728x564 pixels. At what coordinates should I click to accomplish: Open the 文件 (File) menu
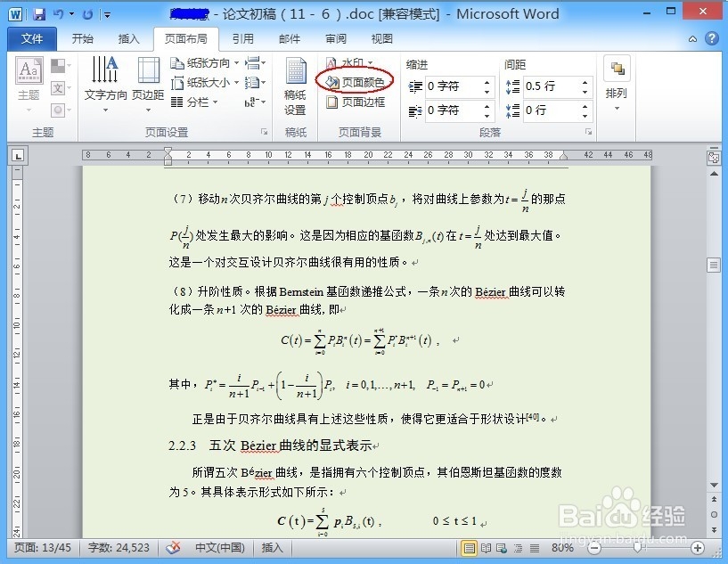(32, 38)
